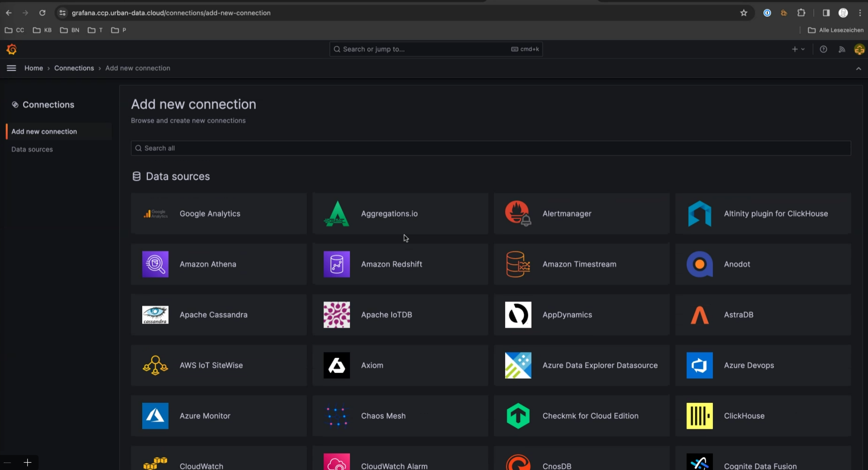Toggle the browser side panel icon
This screenshot has height=470, width=868.
(826, 13)
